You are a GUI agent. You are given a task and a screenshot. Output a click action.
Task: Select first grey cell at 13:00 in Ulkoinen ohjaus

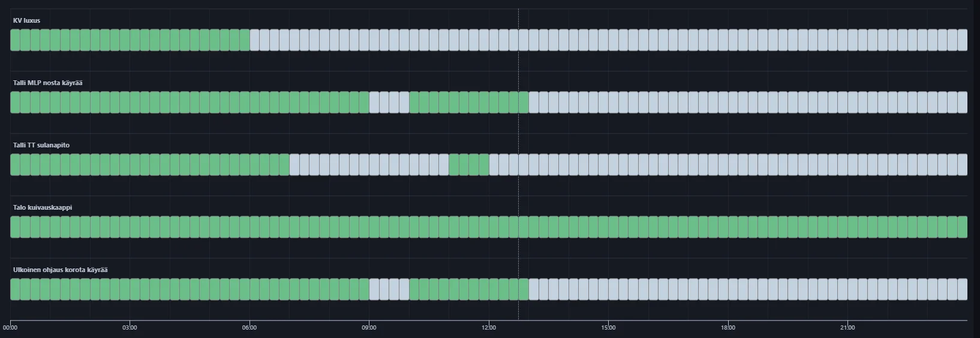coord(534,289)
